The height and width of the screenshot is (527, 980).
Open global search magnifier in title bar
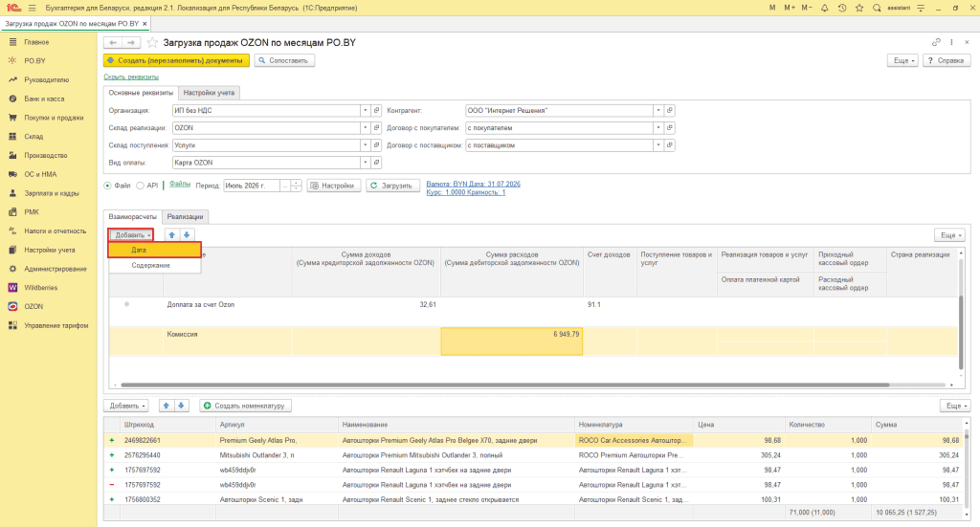click(x=877, y=8)
